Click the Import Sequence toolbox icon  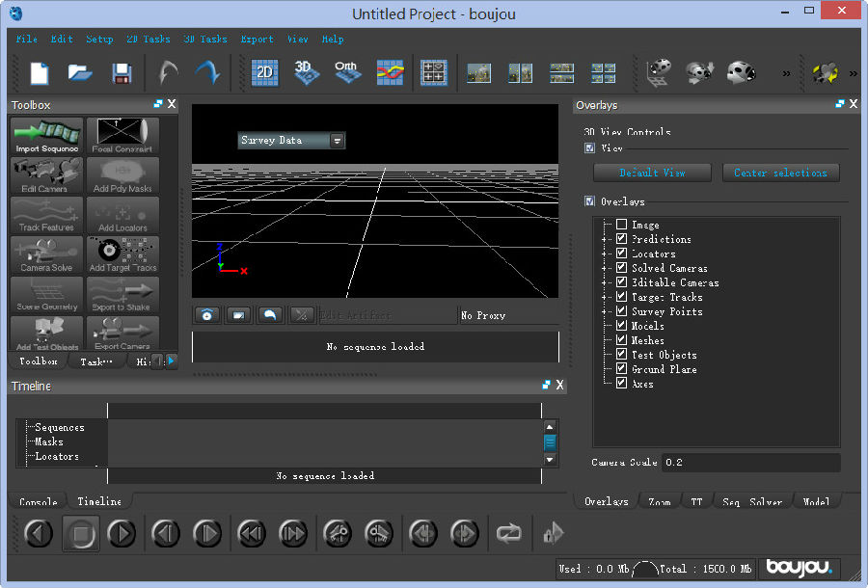coord(48,135)
